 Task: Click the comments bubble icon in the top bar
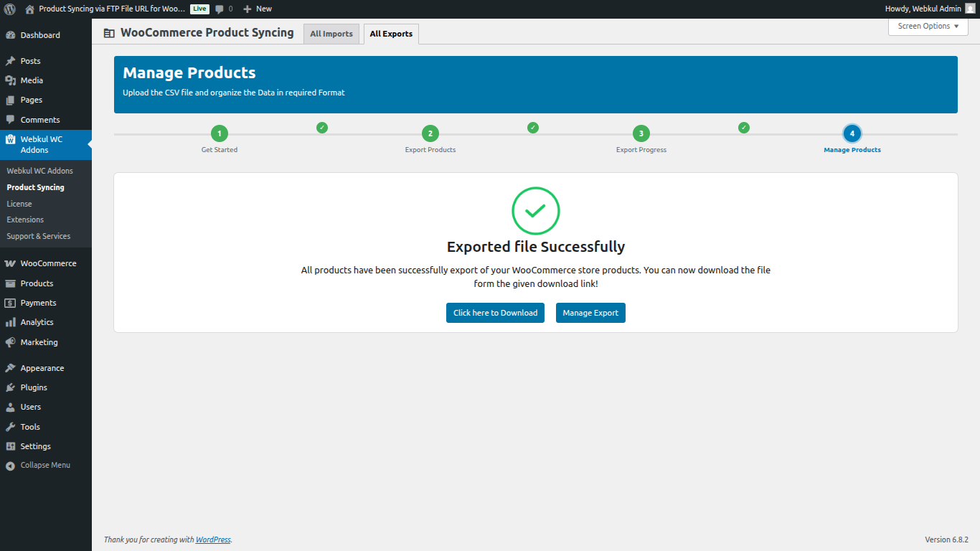click(219, 9)
